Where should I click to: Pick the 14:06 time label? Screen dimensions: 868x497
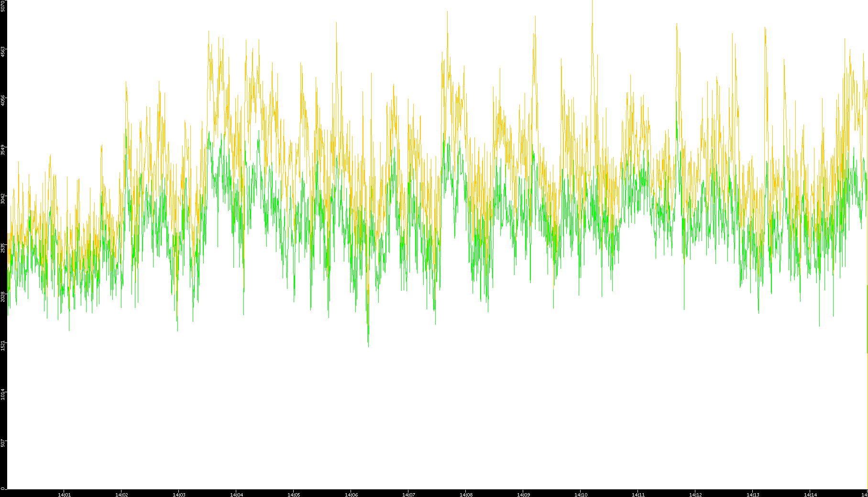pyautogui.click(x=351, y=495)
